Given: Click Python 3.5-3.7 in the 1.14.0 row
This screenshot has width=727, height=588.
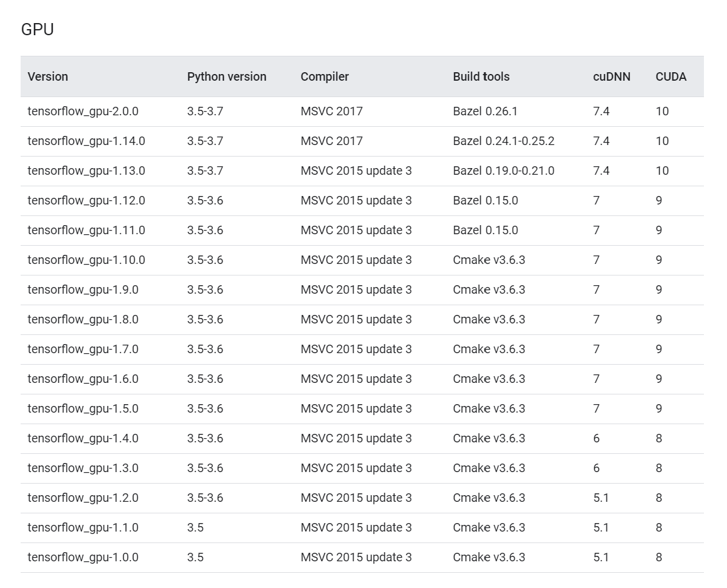Looking at the screenshot, I should click(x=205, y=141).
